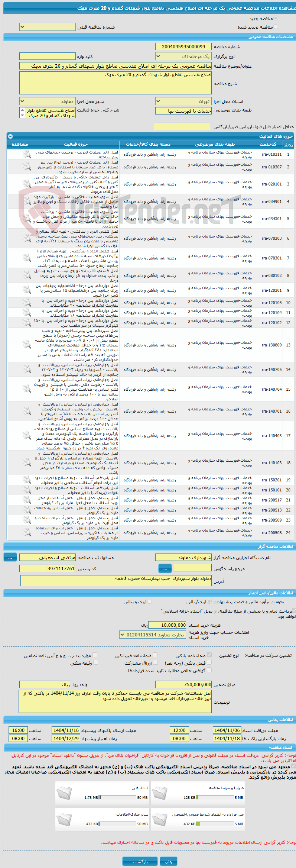Select مناقصه تجدید شده radio button
The height and width of the screenshot is (868, 296).
point(276,27)
